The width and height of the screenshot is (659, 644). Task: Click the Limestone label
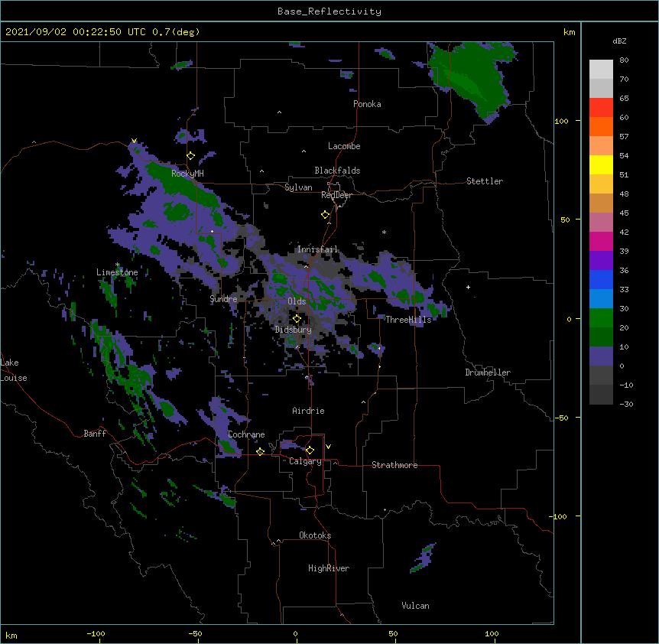(x=117, y=272)
